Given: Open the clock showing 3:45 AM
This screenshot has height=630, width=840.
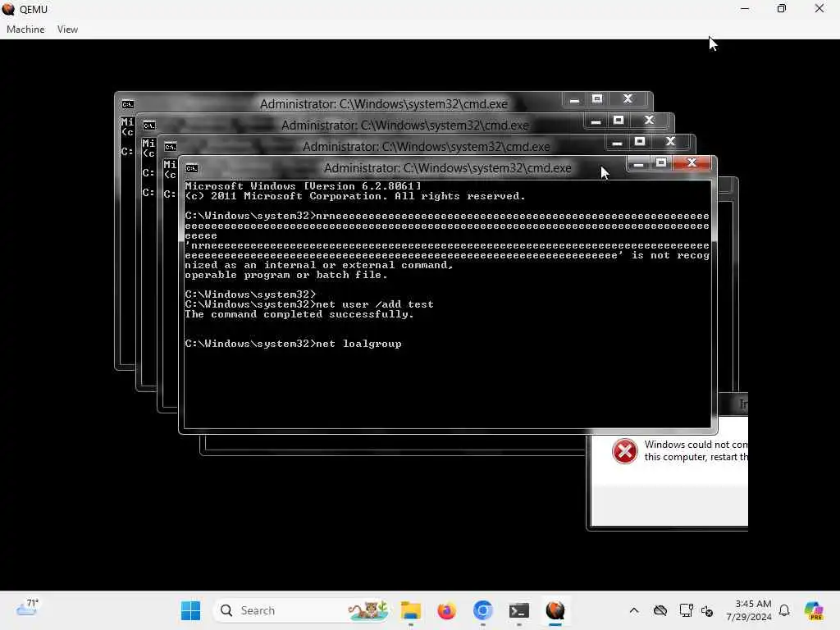Looking at the screenshot, I should pos(749,610).
